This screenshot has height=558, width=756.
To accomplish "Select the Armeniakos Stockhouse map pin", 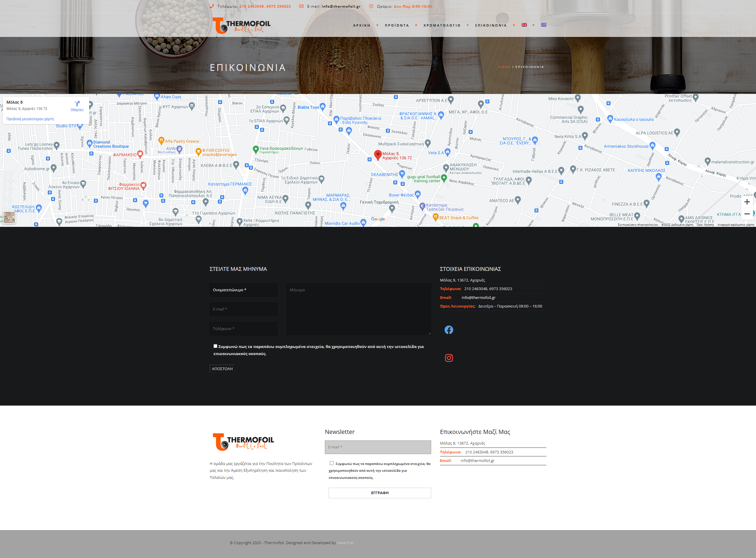I will point(652,146).
